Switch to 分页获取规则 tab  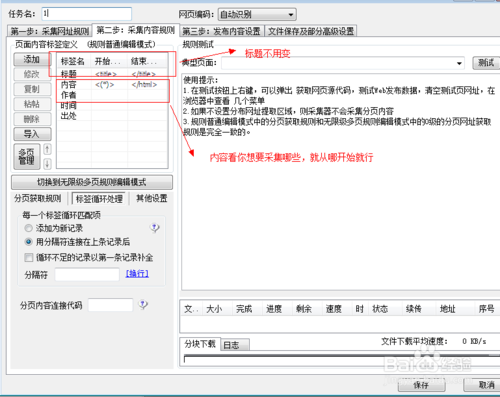(38, 199)
